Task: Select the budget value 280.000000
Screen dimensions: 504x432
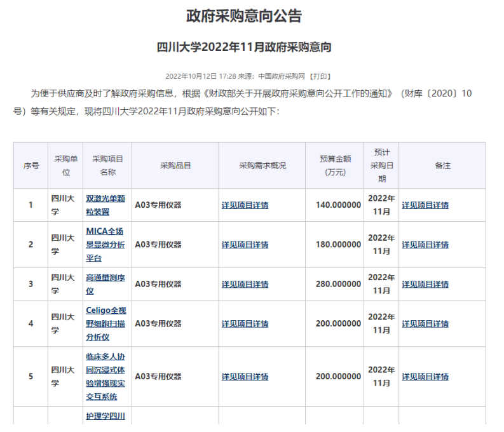Action: click(x=338, y=284)
